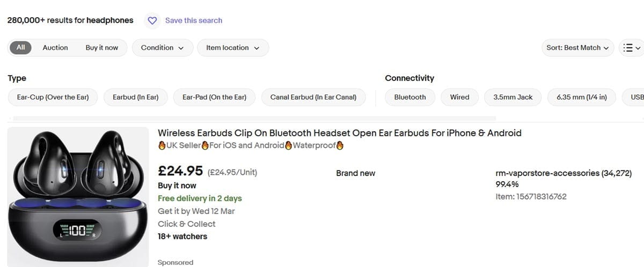The width and height of the screenshot is (644, 267).
Task: Select the All filter pill
Action: click(20, 48)
